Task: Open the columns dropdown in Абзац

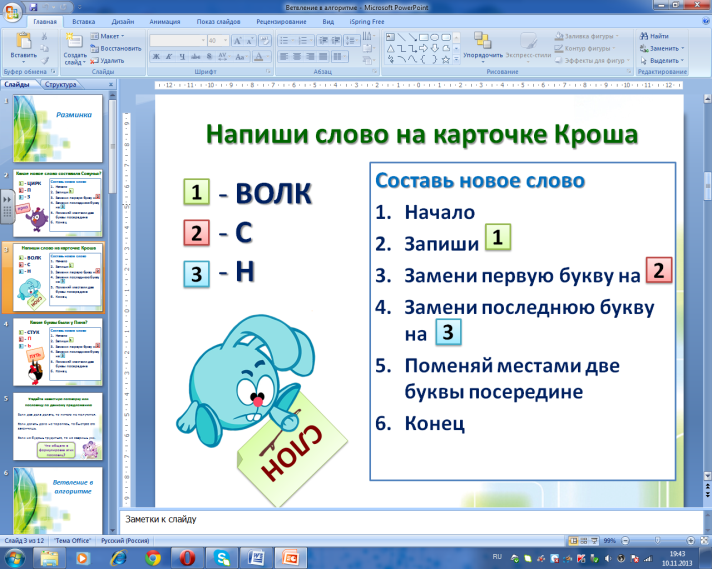Action: (340, 57)
